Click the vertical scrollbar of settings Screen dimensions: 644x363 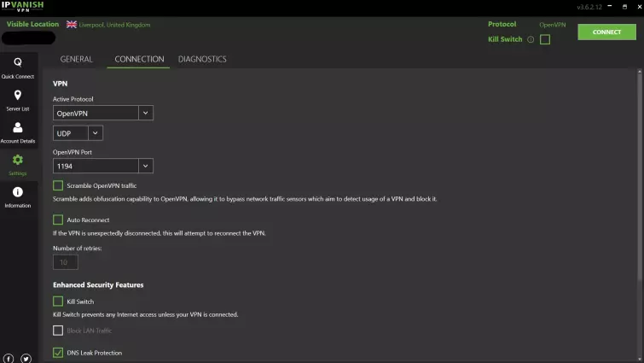click(639, 177)
